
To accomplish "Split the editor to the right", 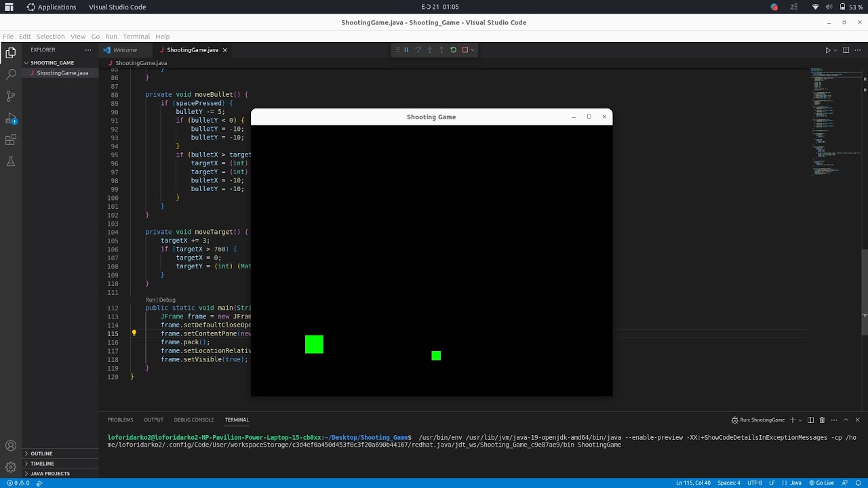I will (846, 50).
